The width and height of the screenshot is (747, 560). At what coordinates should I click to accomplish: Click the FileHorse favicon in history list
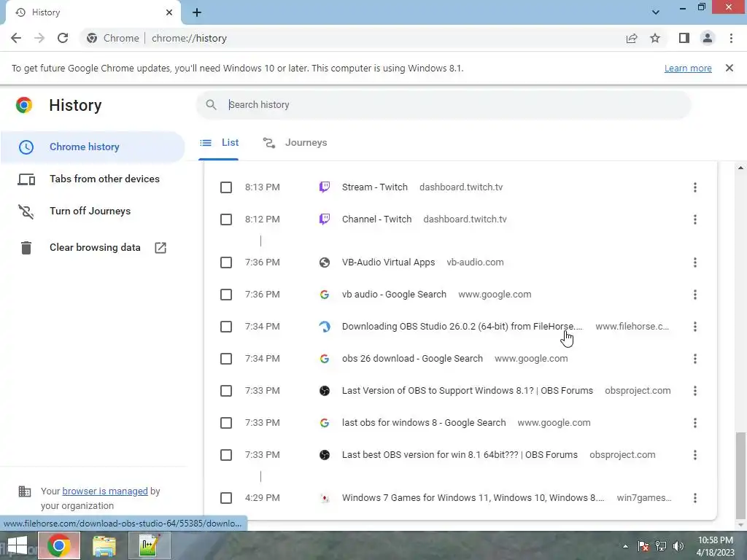pos(325,327)
